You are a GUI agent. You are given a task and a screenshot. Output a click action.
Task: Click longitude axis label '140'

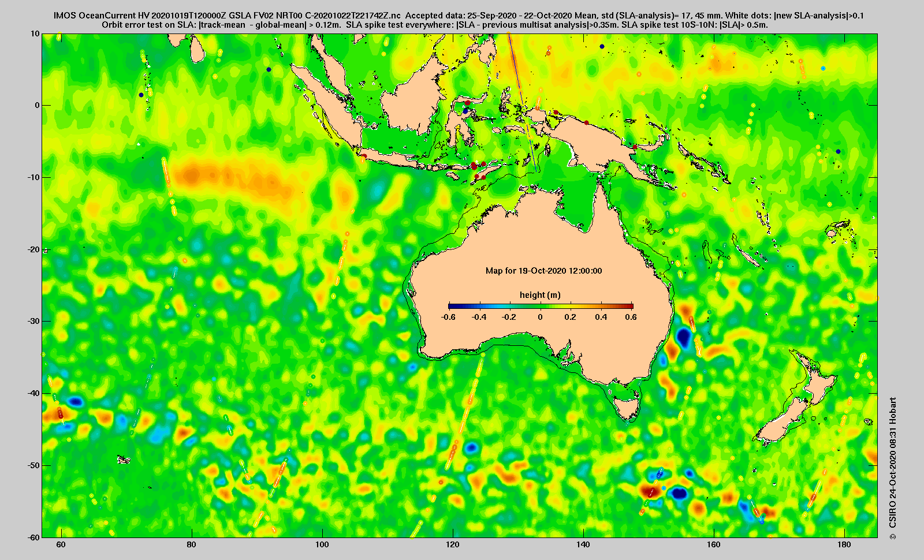coord(583,544)
